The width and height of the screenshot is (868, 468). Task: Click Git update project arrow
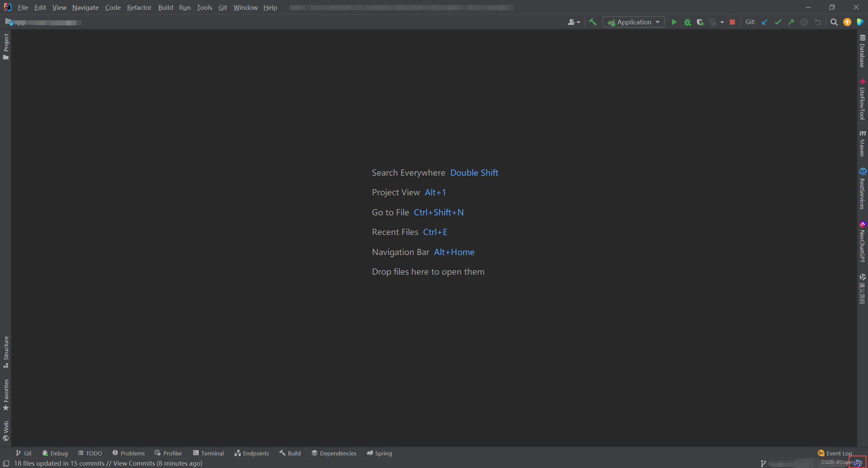pyautogui.click(x=765, y=22)
